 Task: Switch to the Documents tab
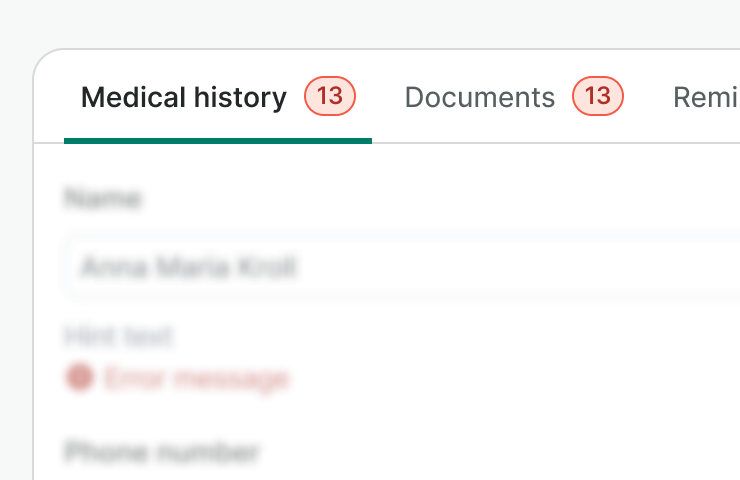[479, 97]
